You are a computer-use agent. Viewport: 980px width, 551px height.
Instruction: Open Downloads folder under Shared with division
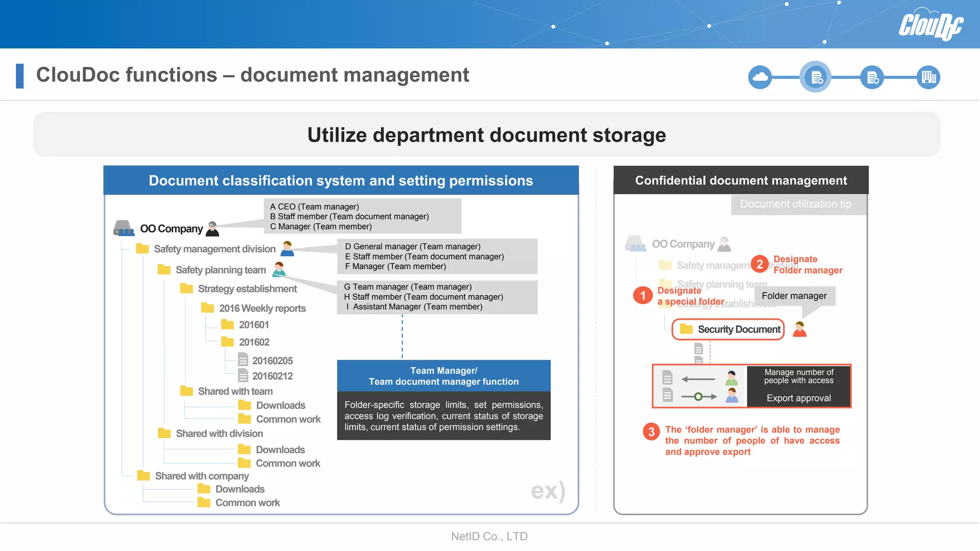pos(271,450)
